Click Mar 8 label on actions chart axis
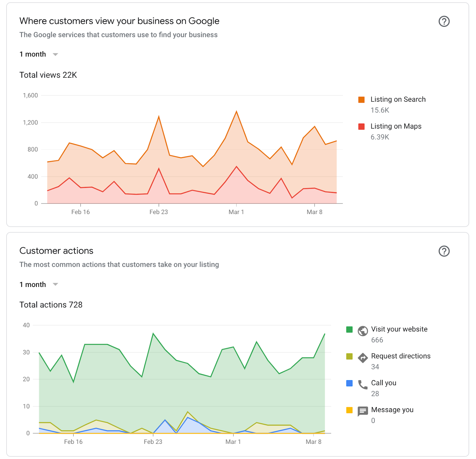 [314, 442]
